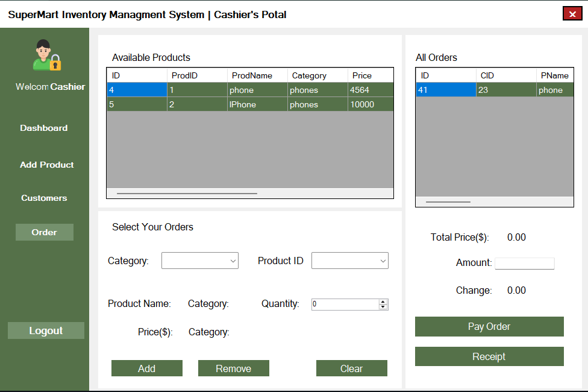Click the Clear button
Screen dimensions: 588x392
(351, 368)
